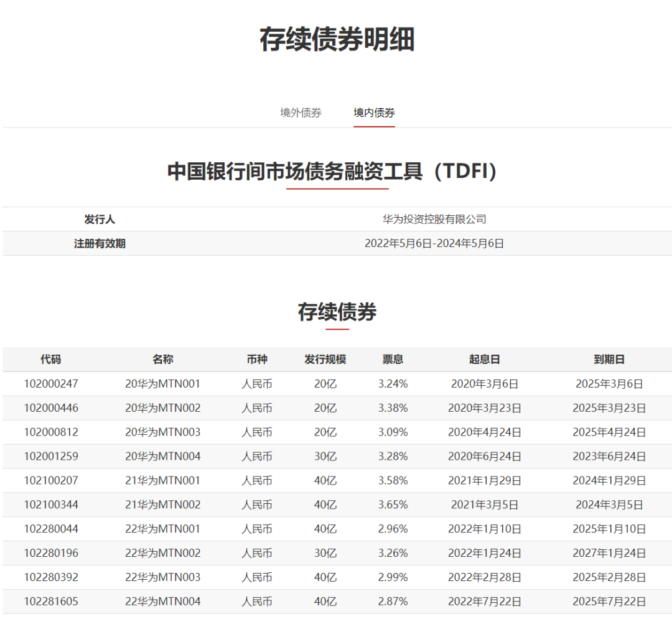Click the 3.26% coupon value
The image size is (672, 619).
click(x=393, y=553)
